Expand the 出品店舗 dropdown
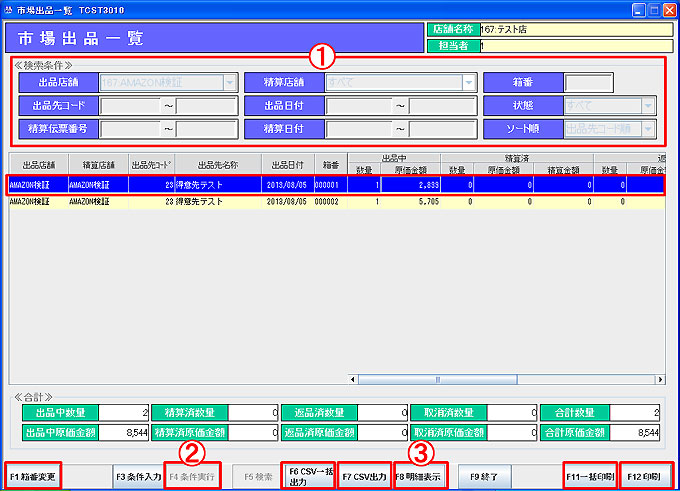Screen dimensions: 680x491 point(231,82)
